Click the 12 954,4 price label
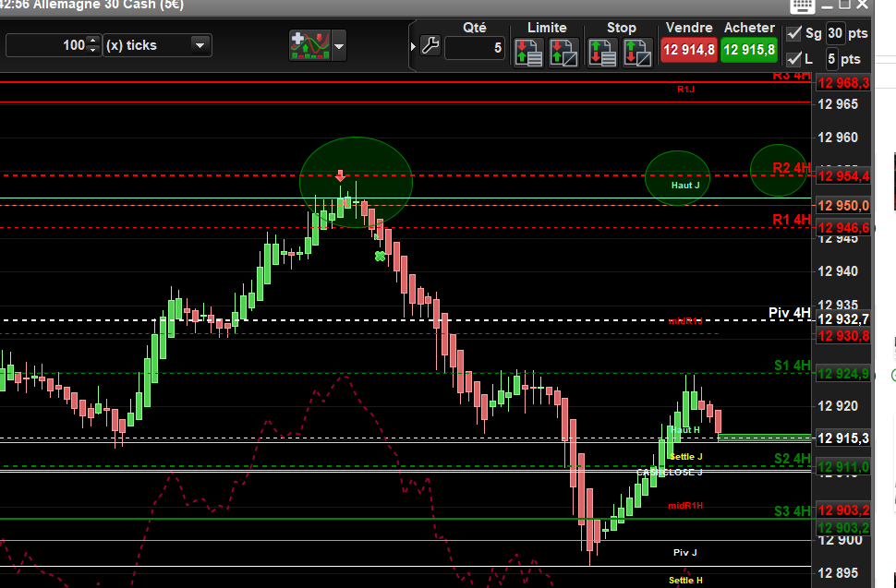 [x=843, y=176]
